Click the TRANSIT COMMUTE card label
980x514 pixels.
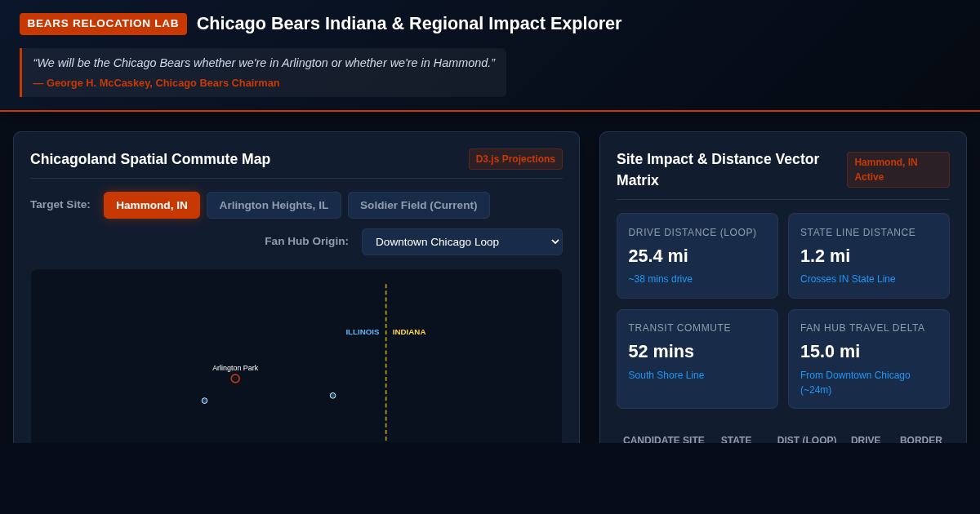(679, 328)
